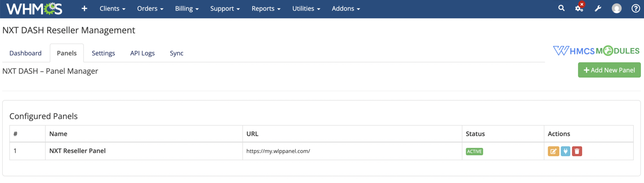Click the Configured Panels heading
This screenshot has width=644, height=183.
pyautogui.click(x=44, y=116)
